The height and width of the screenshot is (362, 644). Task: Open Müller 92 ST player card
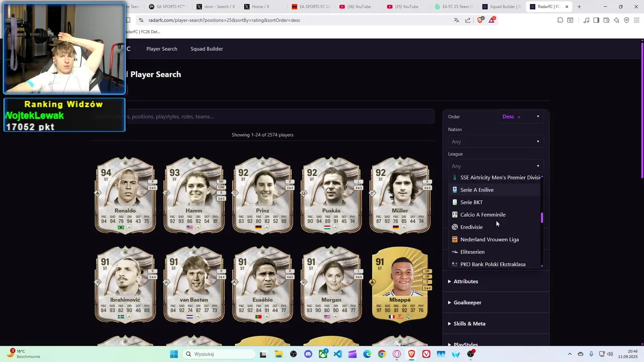click(x=400, y=195)
